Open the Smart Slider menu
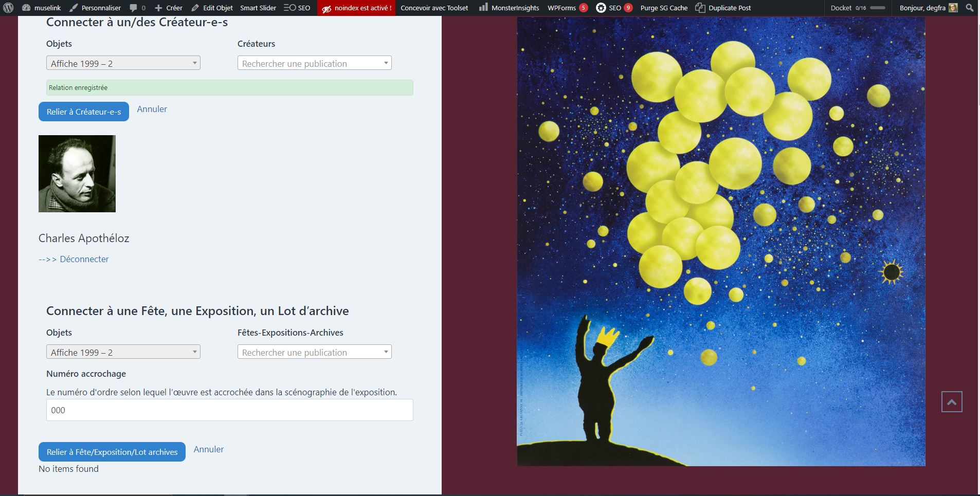 [258, 8]
